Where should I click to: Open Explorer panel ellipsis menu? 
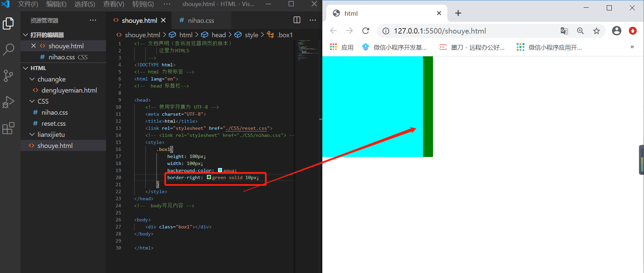tap(93, 20)
